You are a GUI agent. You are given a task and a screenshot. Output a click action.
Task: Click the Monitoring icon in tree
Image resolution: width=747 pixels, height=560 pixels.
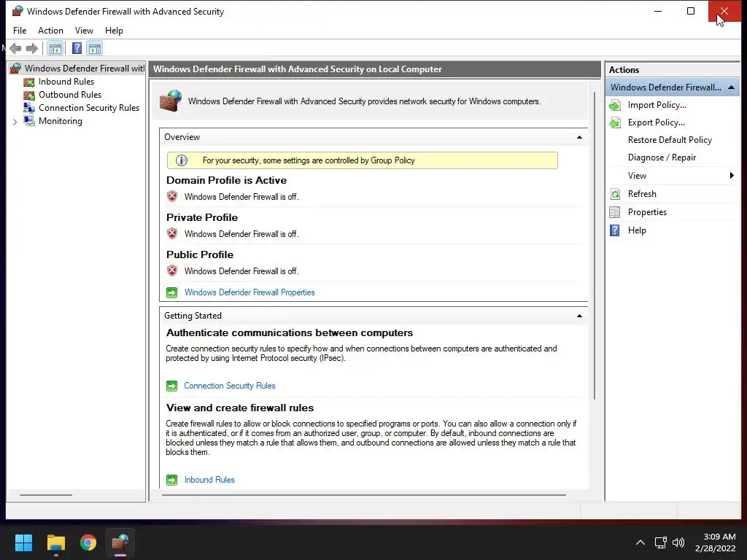(29, 121)
